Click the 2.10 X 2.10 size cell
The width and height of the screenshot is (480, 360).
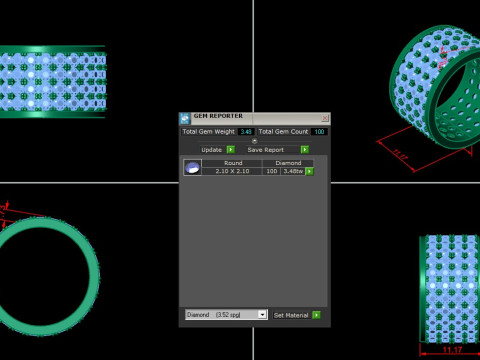pos(232,171)
